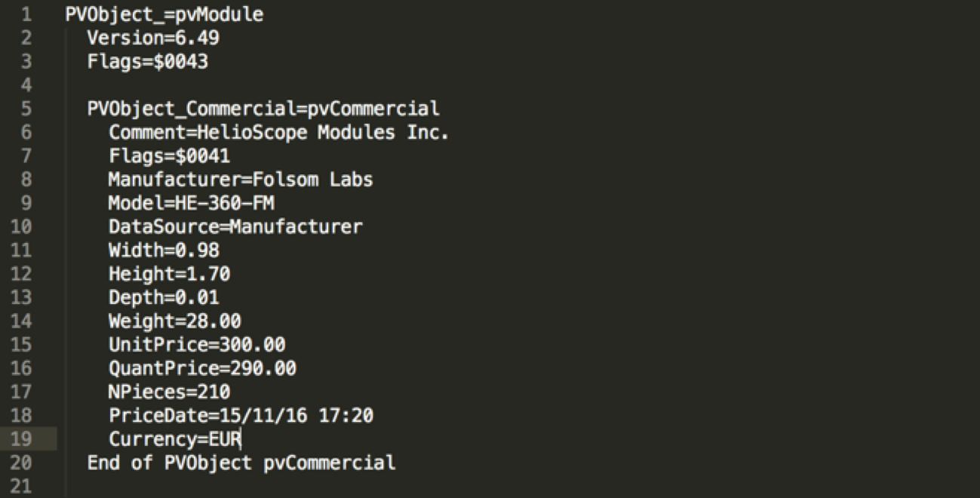Click the UnitPrice=300.00 line
980x498 pixels.
197,345
